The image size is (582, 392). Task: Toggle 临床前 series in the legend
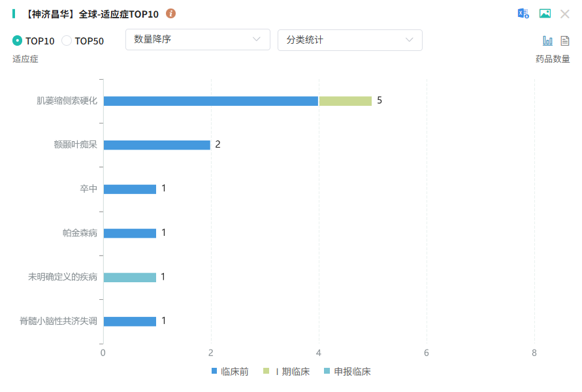pyautogui.click(x=230, y=372)
